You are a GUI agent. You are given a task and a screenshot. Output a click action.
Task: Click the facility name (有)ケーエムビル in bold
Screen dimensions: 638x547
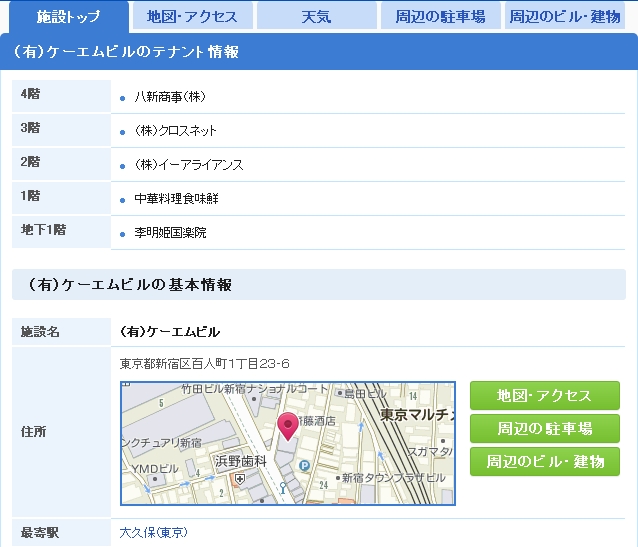[170, 332]
